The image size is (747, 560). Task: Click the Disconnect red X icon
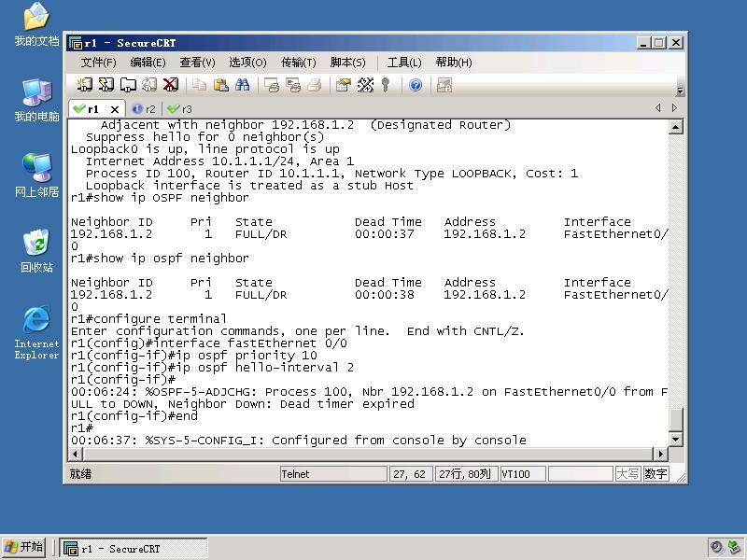point(171,85)
